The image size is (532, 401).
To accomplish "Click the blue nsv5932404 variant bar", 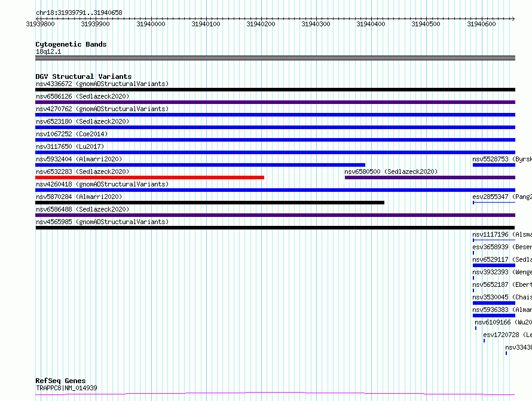I will 200,165.
